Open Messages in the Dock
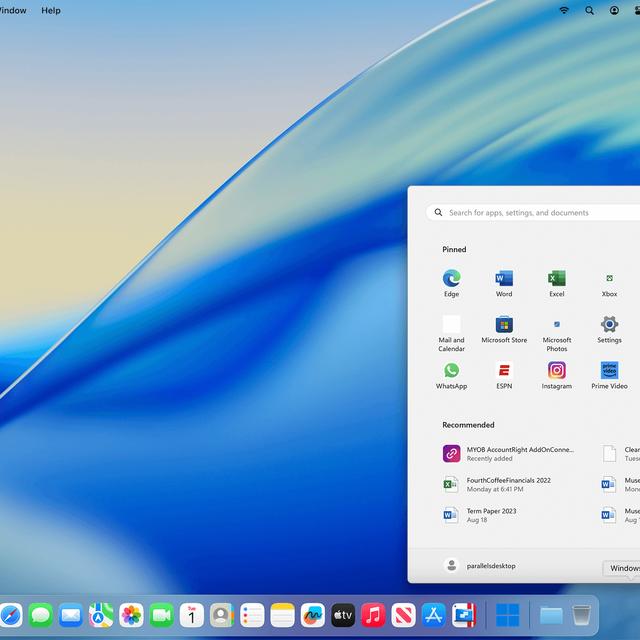Screen dimensions: 640x640 [x=41, y=615]
